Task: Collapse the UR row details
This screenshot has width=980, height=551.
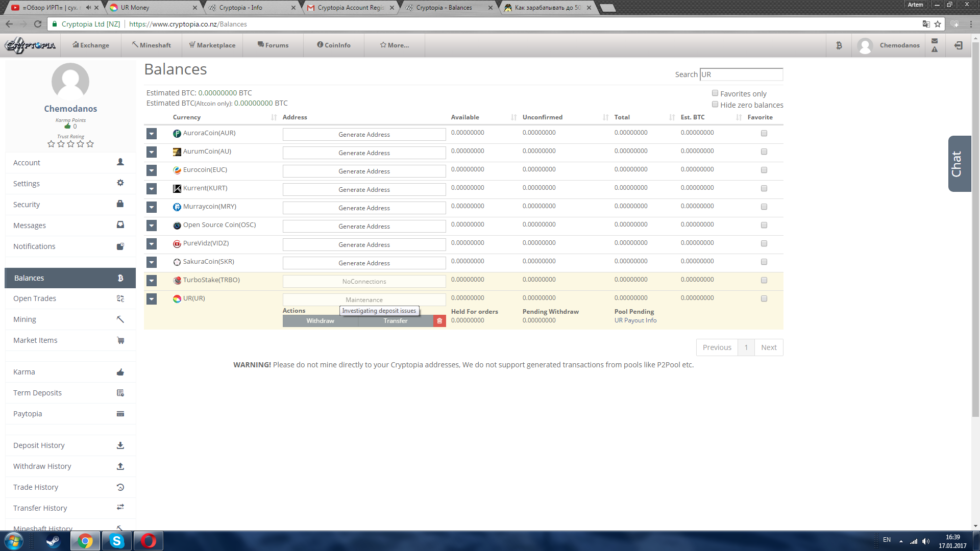Action: [x=152, y=299]
